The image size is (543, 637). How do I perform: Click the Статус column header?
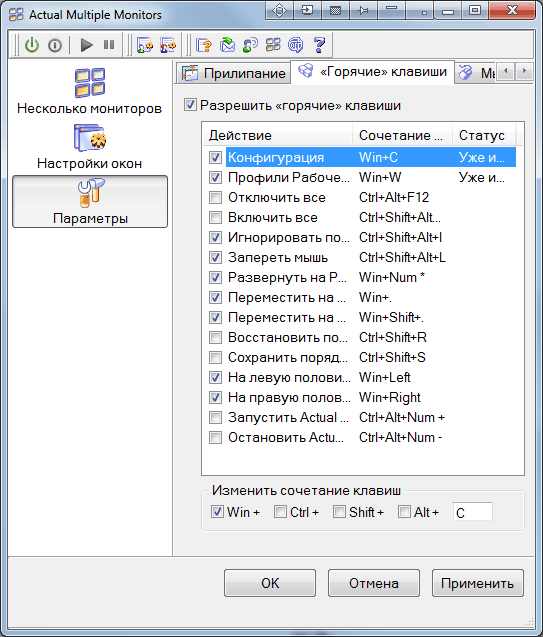(x=484, y=135)
